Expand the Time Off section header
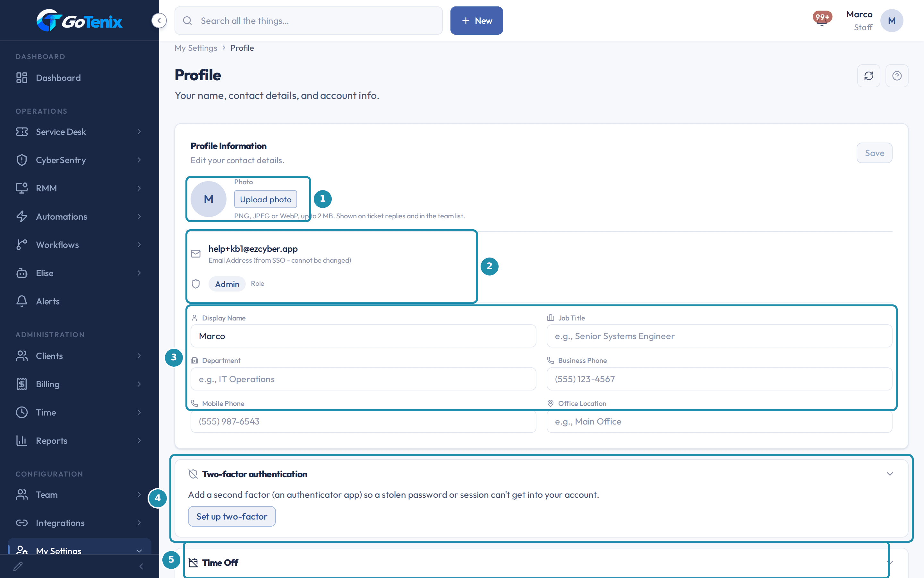 click(x=542, y=563)
